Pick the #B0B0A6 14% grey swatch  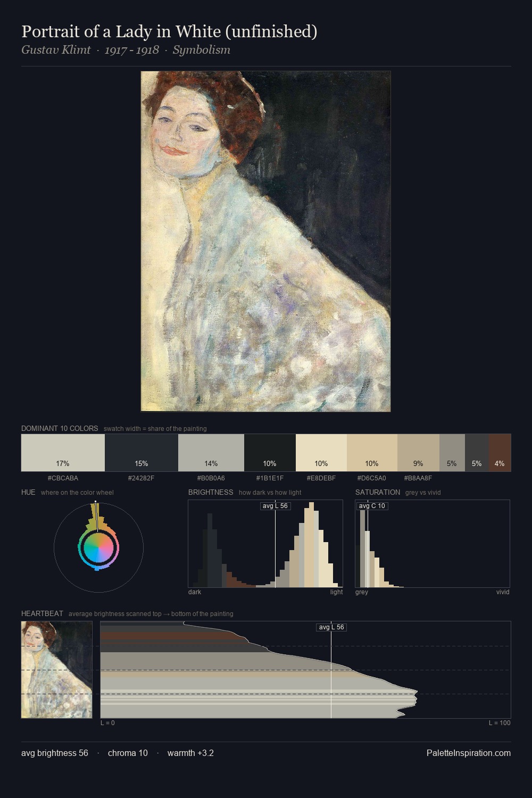pyautogui.click(x=211, y=453)
